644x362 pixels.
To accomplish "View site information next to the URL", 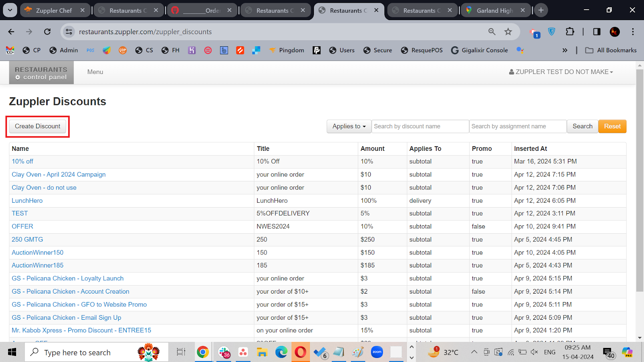I will [x=69, y=32].
